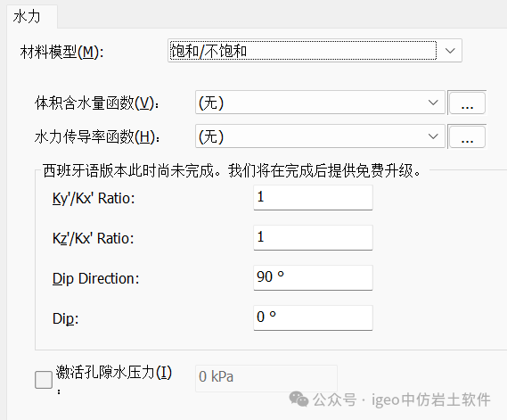
Task: Click the Kz'/Kx' Ratio label
Action: [x=94, y=238]
